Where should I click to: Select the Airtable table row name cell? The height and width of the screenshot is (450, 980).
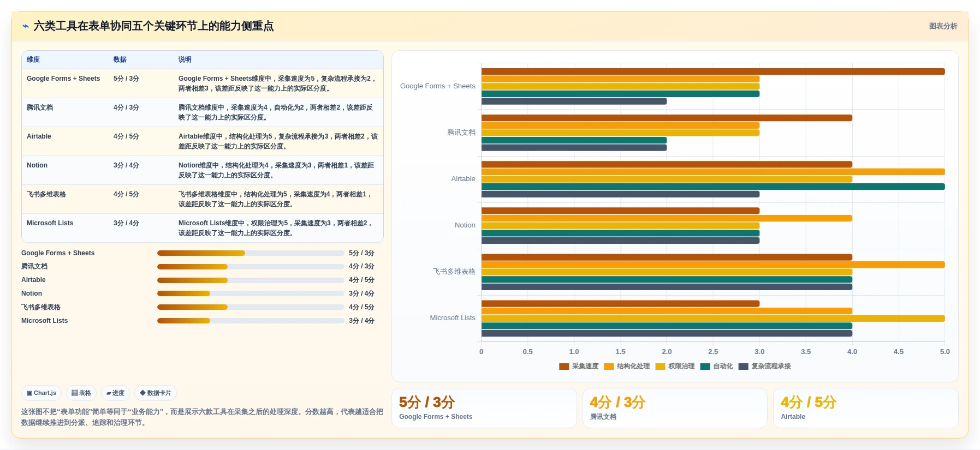(x=39, y=136)
